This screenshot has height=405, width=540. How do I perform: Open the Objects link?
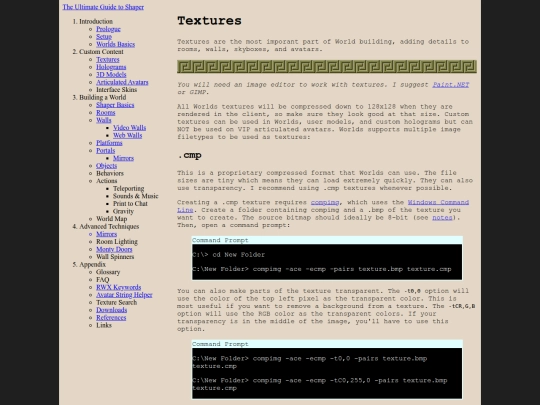point(106,166)
